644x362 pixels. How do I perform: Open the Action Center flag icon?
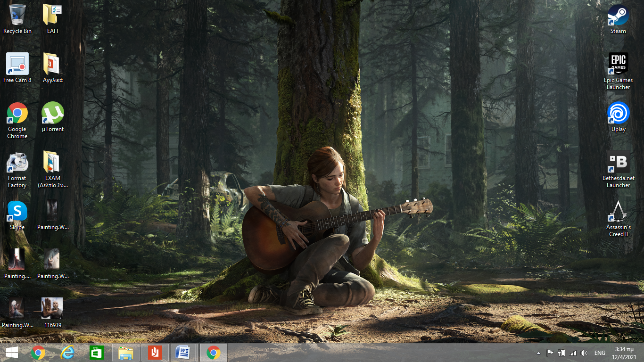click(550, 353)
